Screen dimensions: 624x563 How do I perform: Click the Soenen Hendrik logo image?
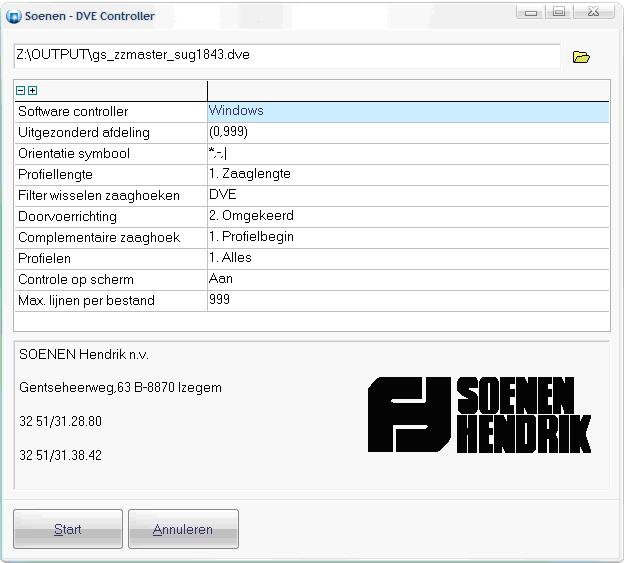point(479,415)
